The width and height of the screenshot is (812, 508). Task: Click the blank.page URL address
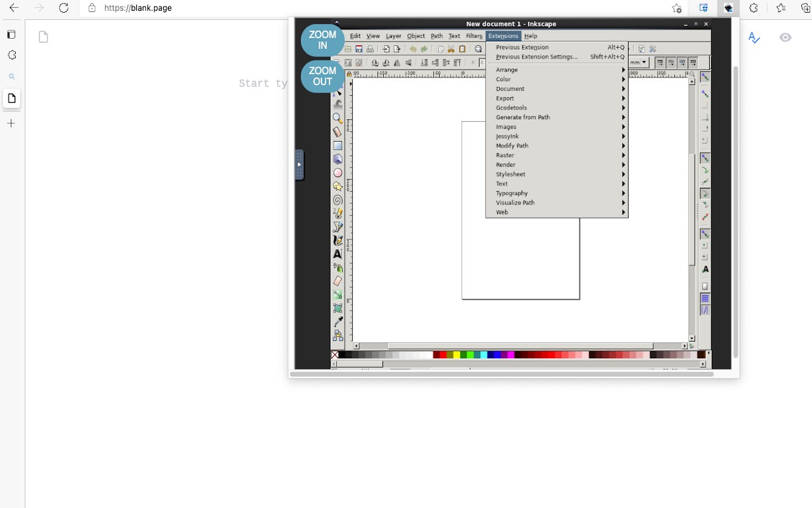[x=138, y=8]
